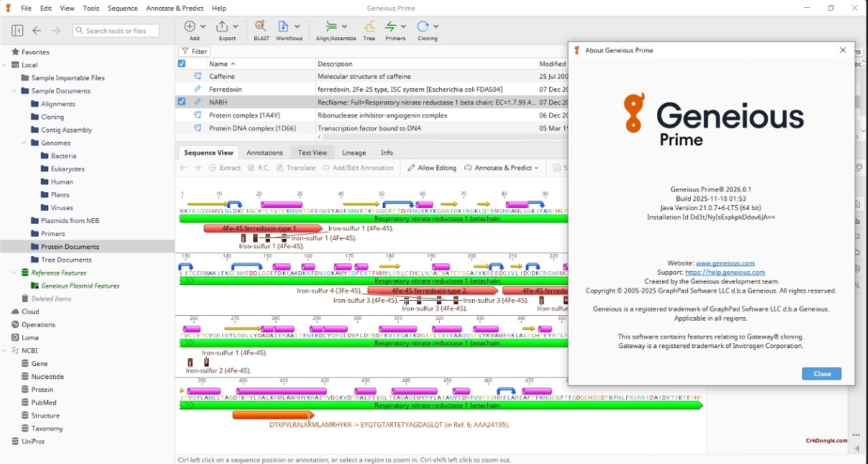
Task: Switch to the Lineage tab
Action: (x=354, y=153)
